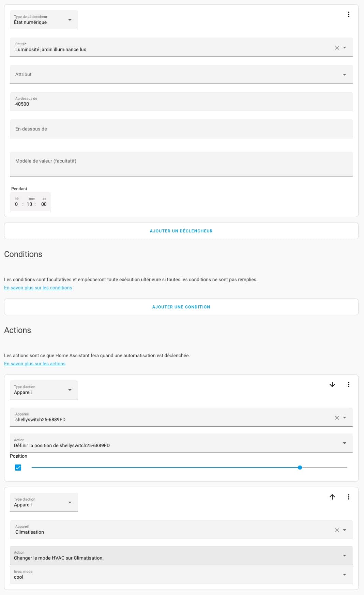This screenshot has width=364, height=595.
Task: Open En savoir plus sur les actions link
Action: click(35, 364)
